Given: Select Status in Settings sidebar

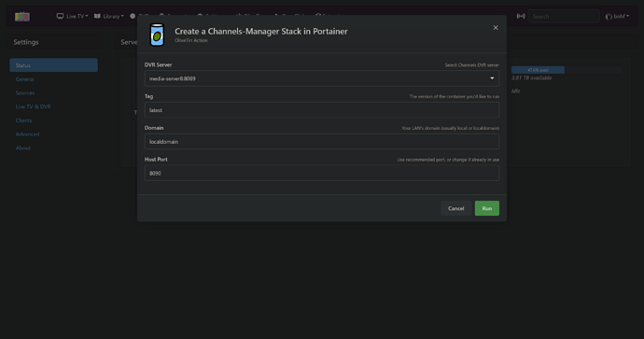Looking at the screenshot, I should coord(53,65).
